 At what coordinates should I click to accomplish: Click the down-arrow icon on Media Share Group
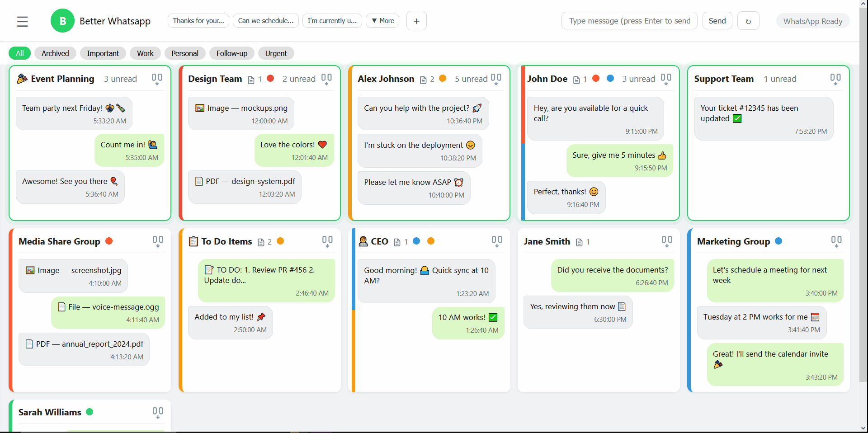click(158, 241)
